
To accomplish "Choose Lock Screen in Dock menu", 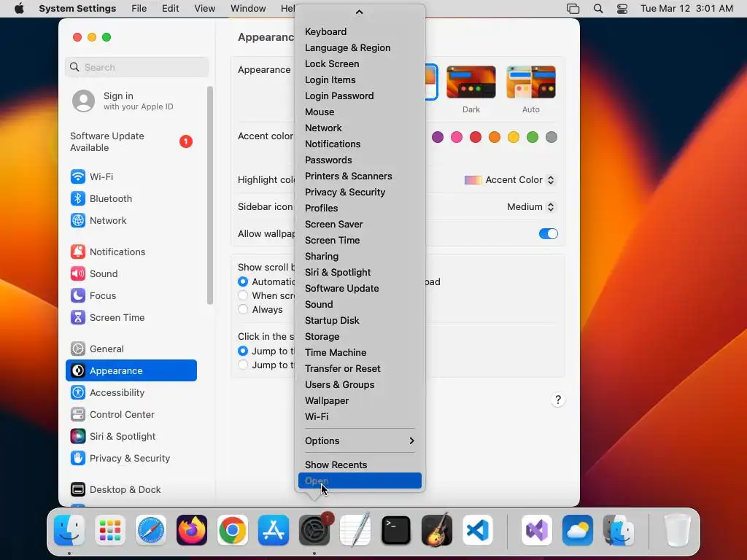I will (360, 64).
